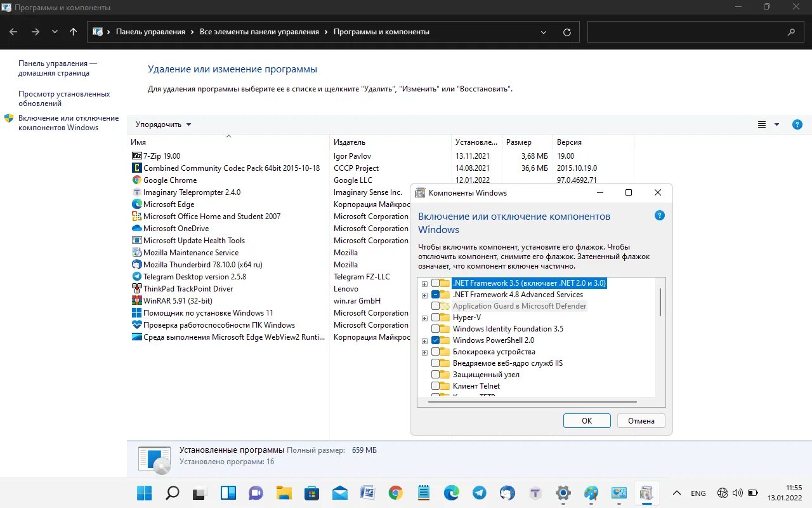Open address bar history dropdown
The width and height of the screenshot is (812, 508).
[544, 32]
